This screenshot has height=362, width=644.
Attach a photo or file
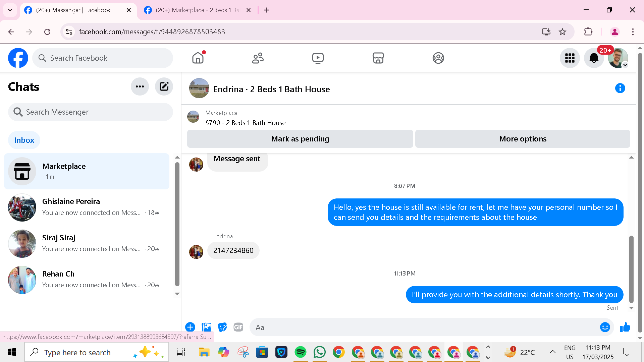pyautogui.click(x=206, y=327)
